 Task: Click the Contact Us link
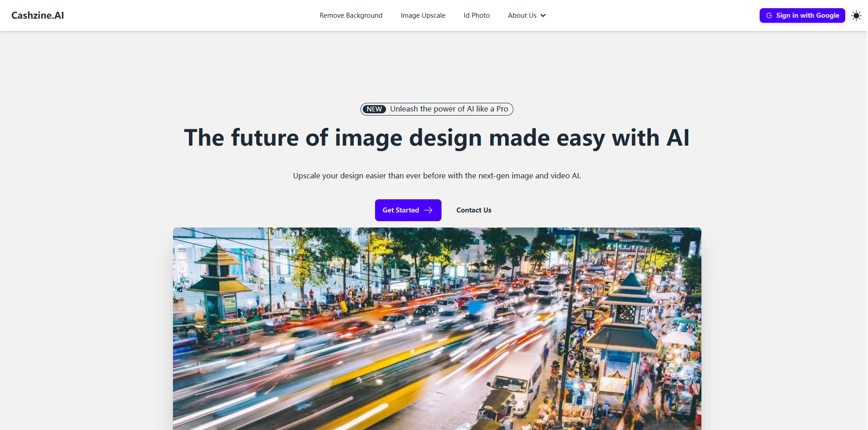pos(473,210)
